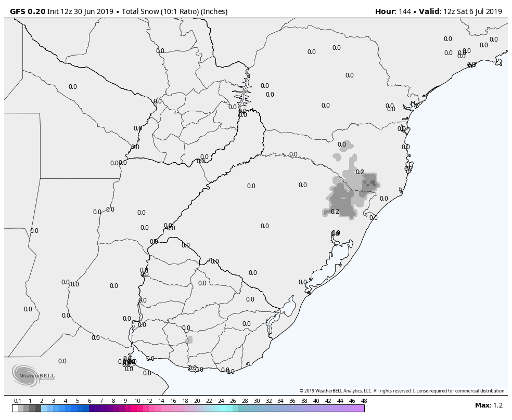Click the '48' legend label

tap(364, 401)
